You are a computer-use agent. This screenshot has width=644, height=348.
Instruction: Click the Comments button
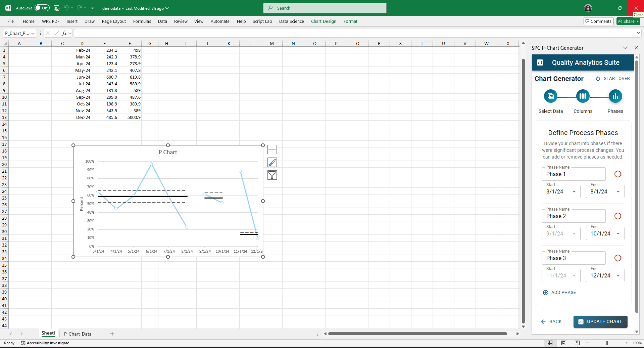598,21
